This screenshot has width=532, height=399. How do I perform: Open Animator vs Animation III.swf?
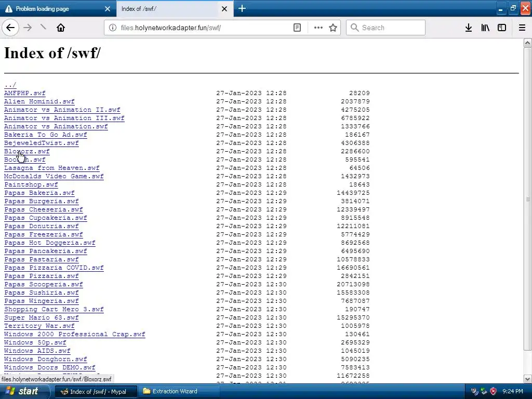[64, 118]
